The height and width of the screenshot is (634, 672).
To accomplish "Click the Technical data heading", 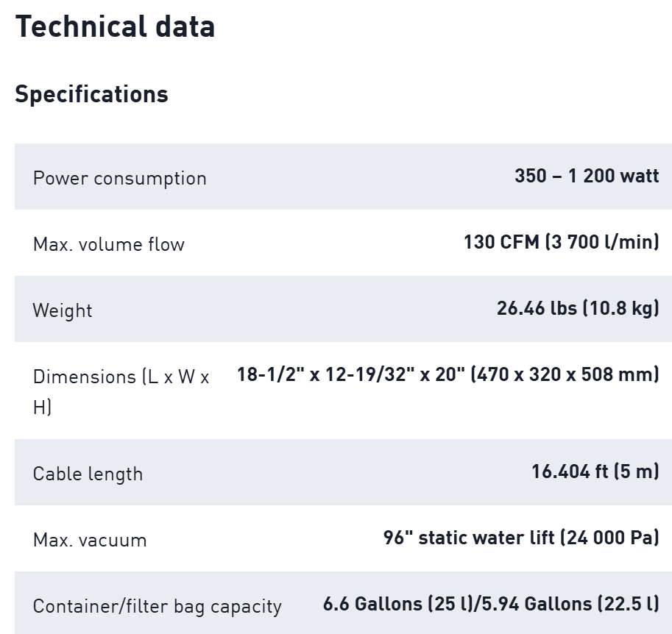I will [115, 26].
